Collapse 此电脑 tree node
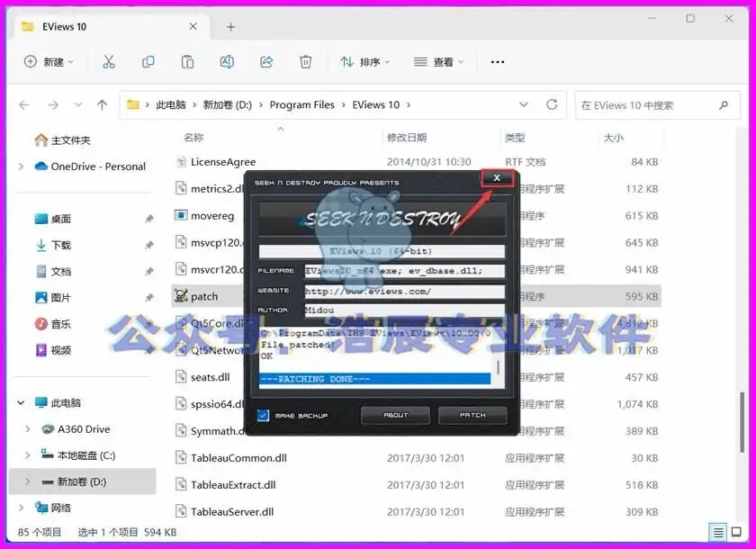This screenshot has height=549, width=756. point(21,402)
